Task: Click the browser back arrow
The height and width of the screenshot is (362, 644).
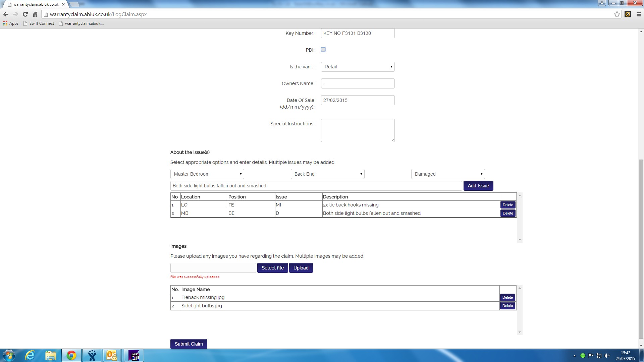Action: coord(6,14)
